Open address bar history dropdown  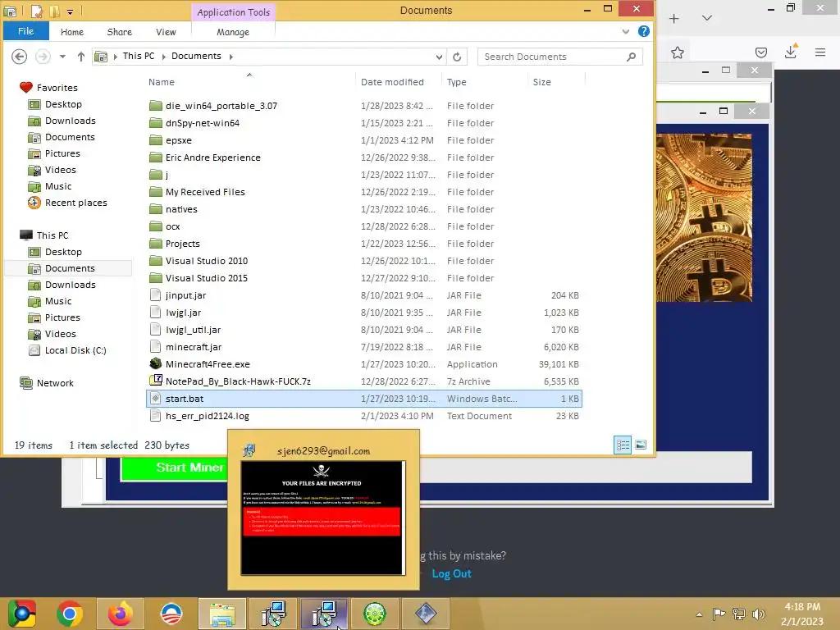coord(439,57)
